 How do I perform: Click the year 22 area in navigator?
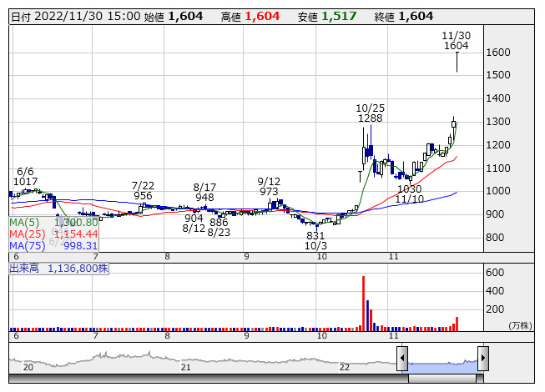(344, 367)
